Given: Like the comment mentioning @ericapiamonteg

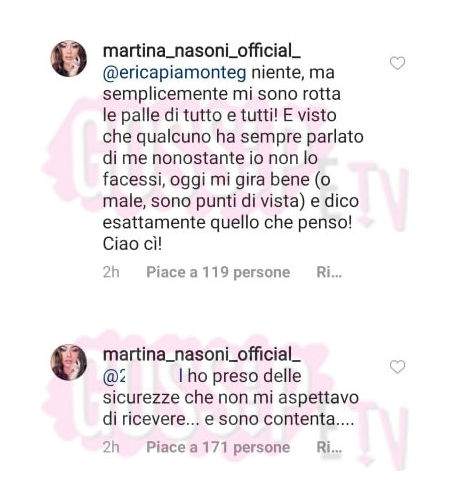Looking at the screenshot, I should click(x=397, y=63).
